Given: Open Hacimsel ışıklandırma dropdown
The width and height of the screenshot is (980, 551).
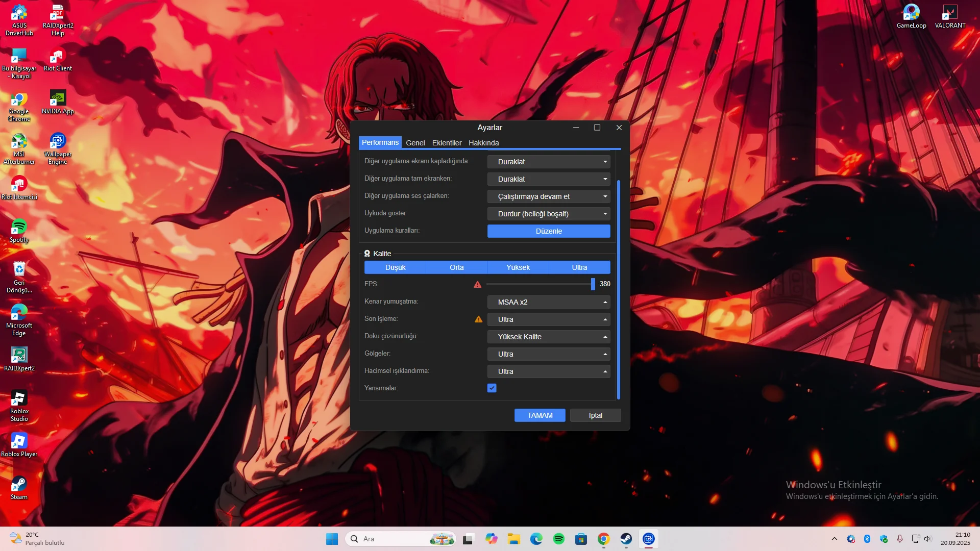Looking at the screenshot, I should coord(549,371).
